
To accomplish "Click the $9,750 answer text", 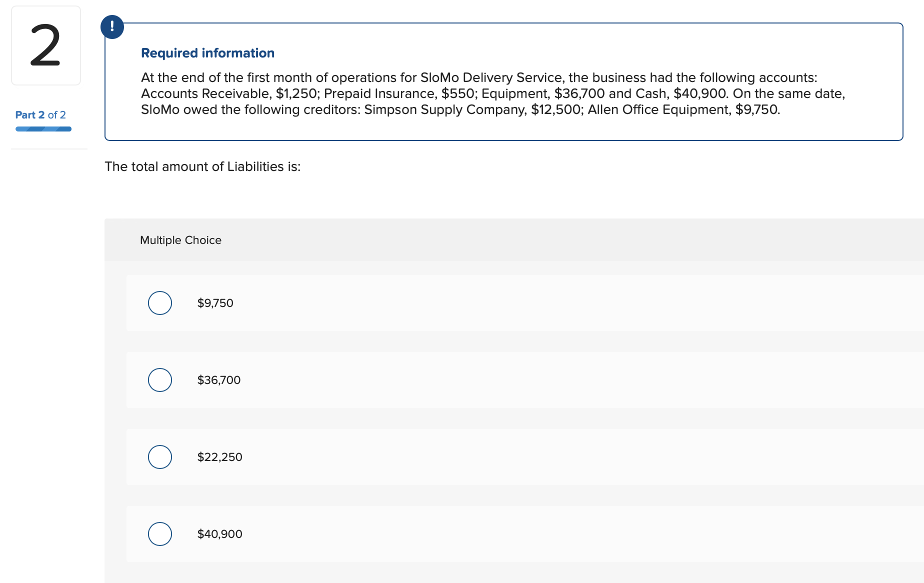I will click(x=215, y=303).
